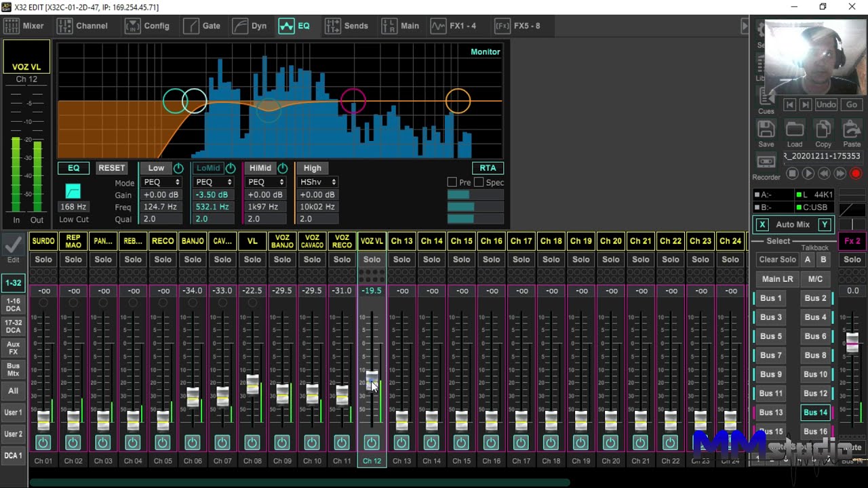This screenshot has width=868, height=488.
Task: Enable the Pre checkbox for RTA
Action: tap(452, 182)
